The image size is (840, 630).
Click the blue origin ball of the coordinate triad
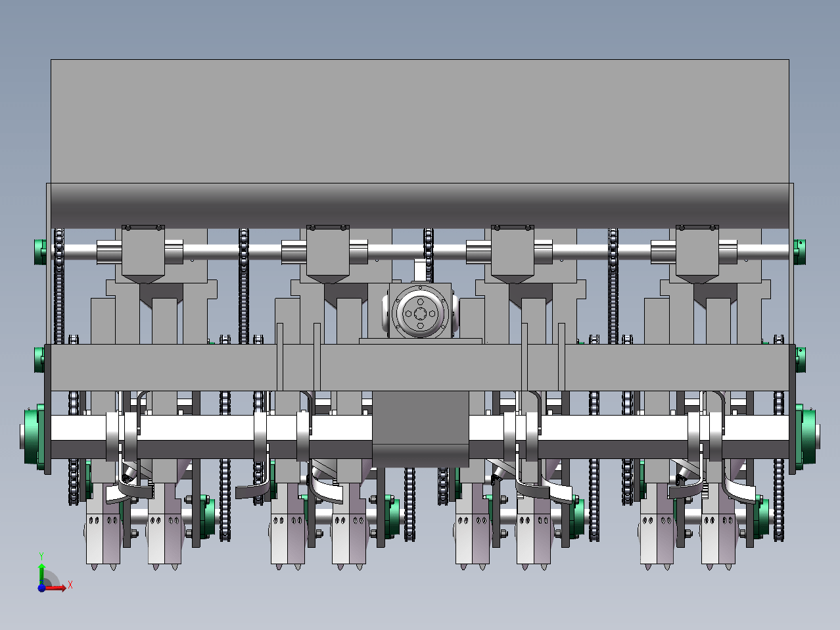tap(41, 588)
